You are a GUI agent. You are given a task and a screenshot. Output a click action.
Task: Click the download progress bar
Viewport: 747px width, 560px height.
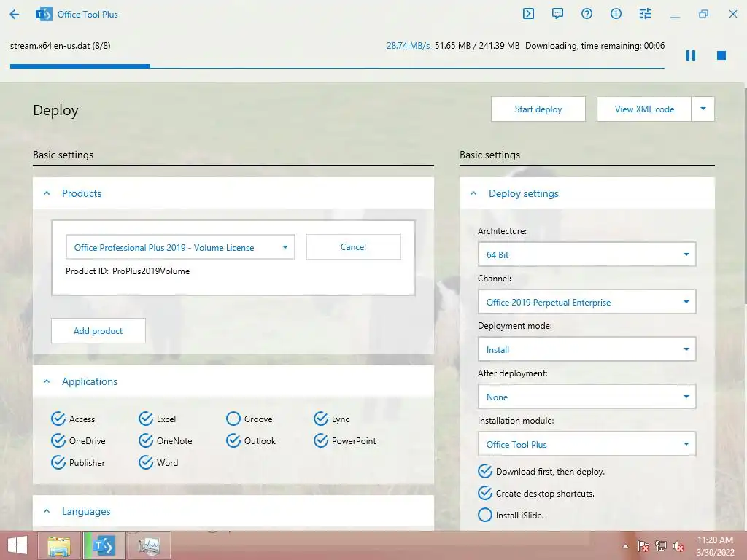(x=337, y=66)
